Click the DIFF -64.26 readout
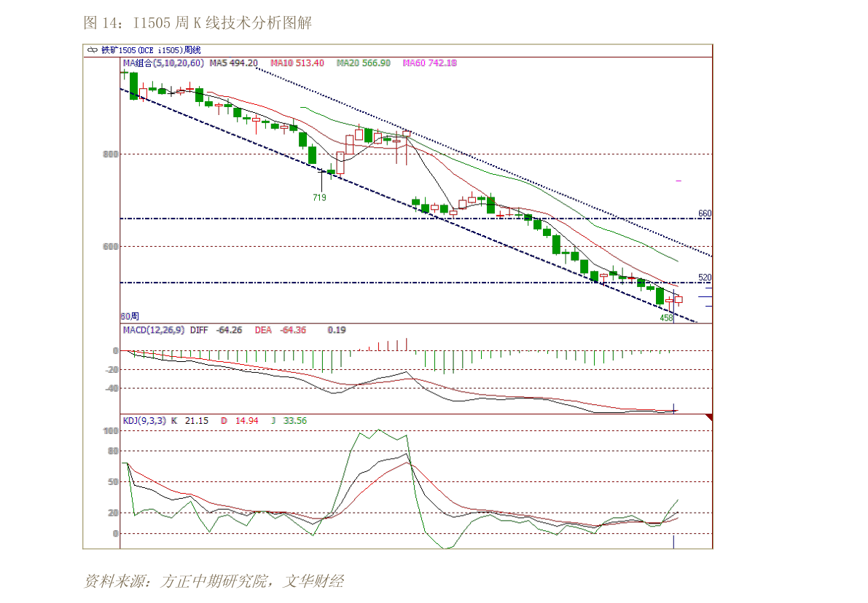This screenshot has width=868, height=603. coord(216,330)
